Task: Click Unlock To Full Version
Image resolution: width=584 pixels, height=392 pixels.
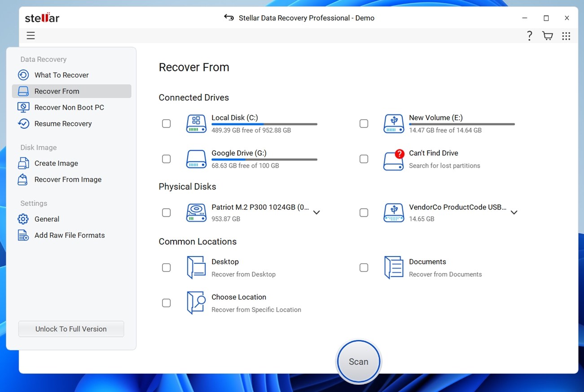Action: tap(71, 329)
